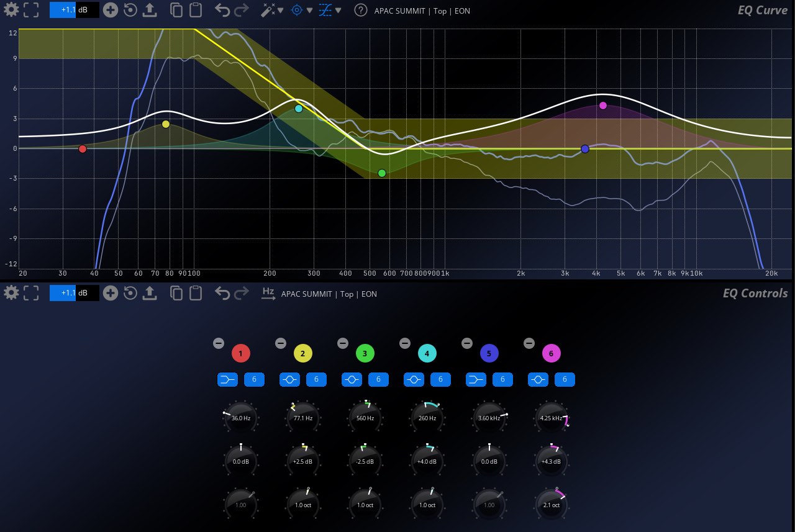Click the reset icon in EQ Curve toolbar
Viewport: 795px width, 532px height.
coord(130,10)
